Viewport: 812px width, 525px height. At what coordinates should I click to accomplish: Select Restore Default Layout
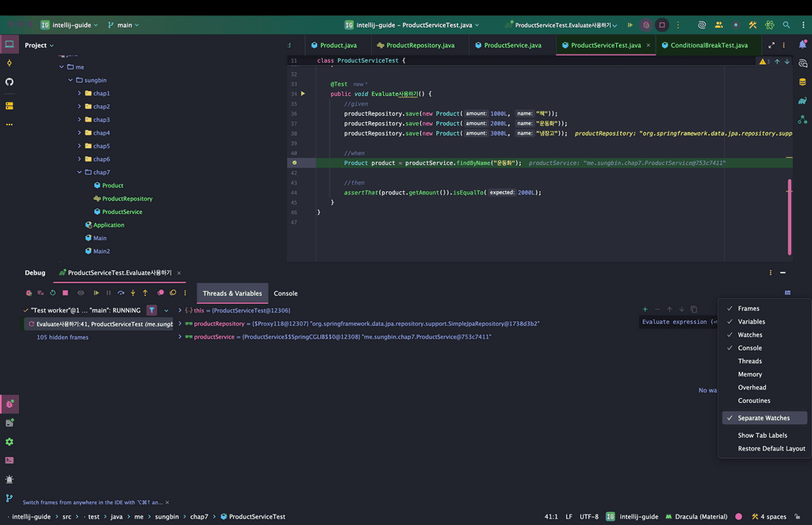771,448
